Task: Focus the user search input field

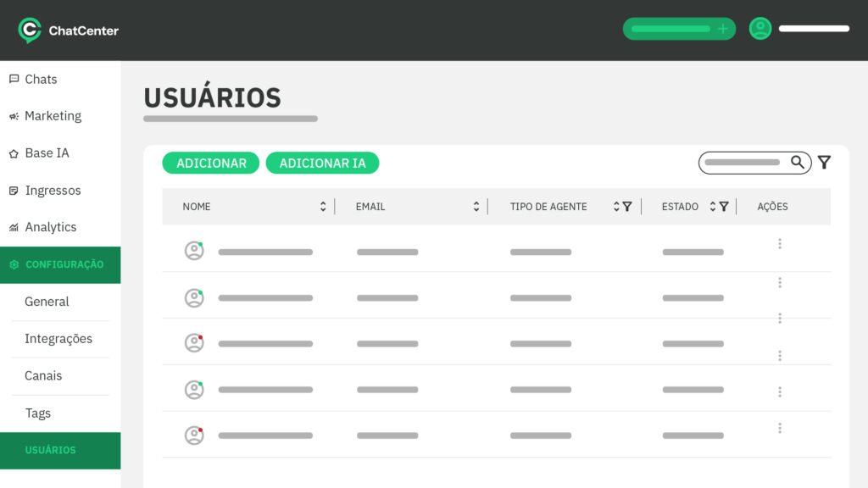Action: [743, 163]
